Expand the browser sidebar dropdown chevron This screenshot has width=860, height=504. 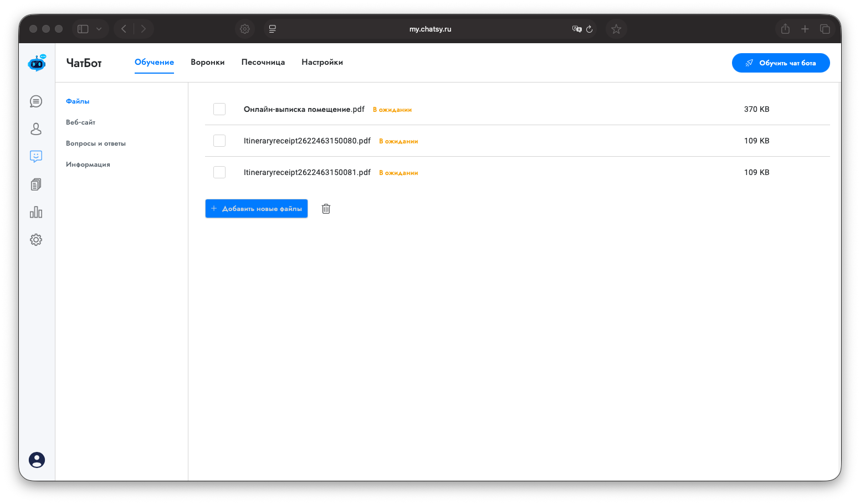[99, 29]
